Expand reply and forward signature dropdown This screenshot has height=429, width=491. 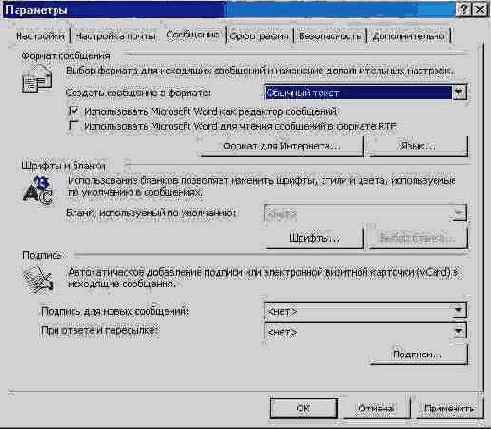[459, 331]
